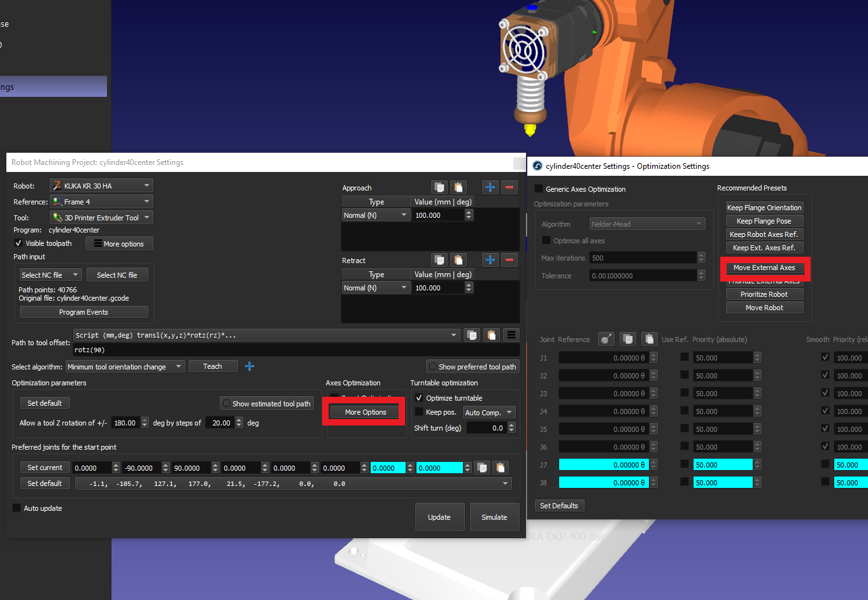Enable Generic Axes Optimization checkbox

tap(539, 189)
